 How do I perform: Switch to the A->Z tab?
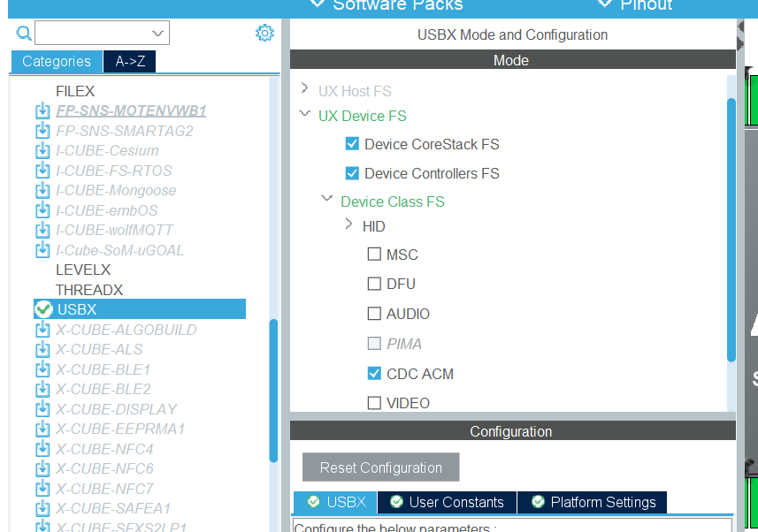130,61
